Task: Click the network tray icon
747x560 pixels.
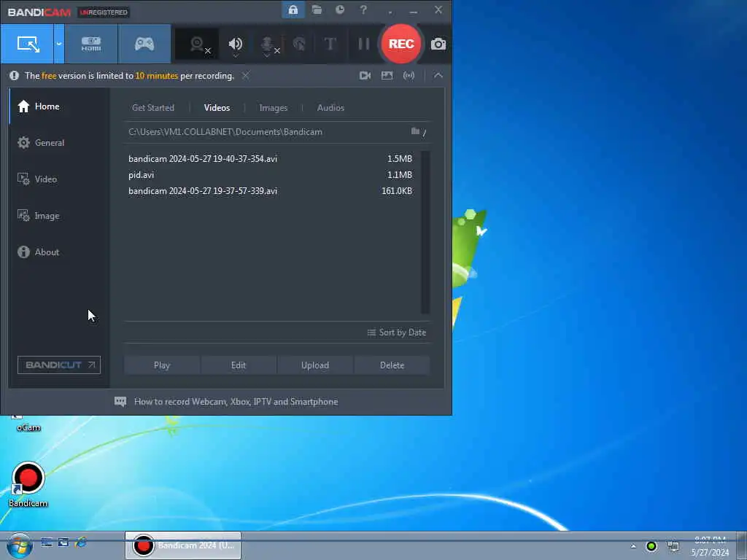Action: point(673,546)
